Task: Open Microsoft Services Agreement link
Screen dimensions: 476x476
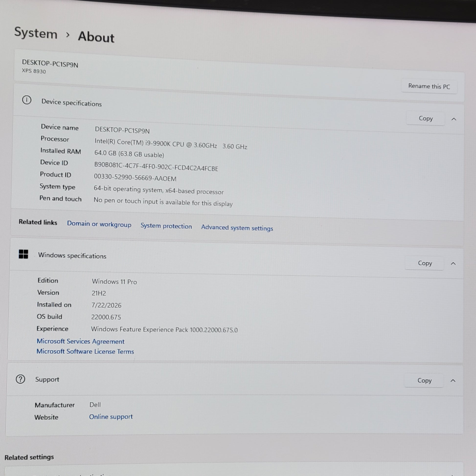Action: click(80, 341)
